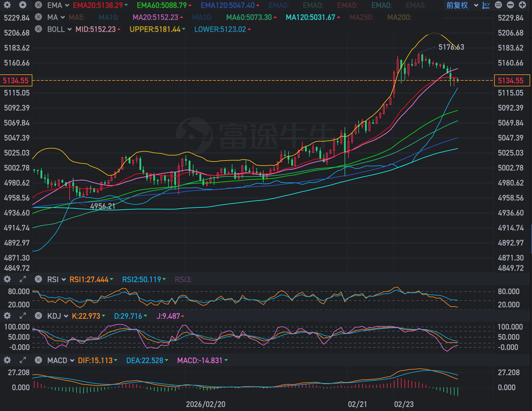Click the X,Y coordinate axis icon
Image resolution: width=532 pixels, height=411 pixels.
pyautogui.click(x=486, y=5)
